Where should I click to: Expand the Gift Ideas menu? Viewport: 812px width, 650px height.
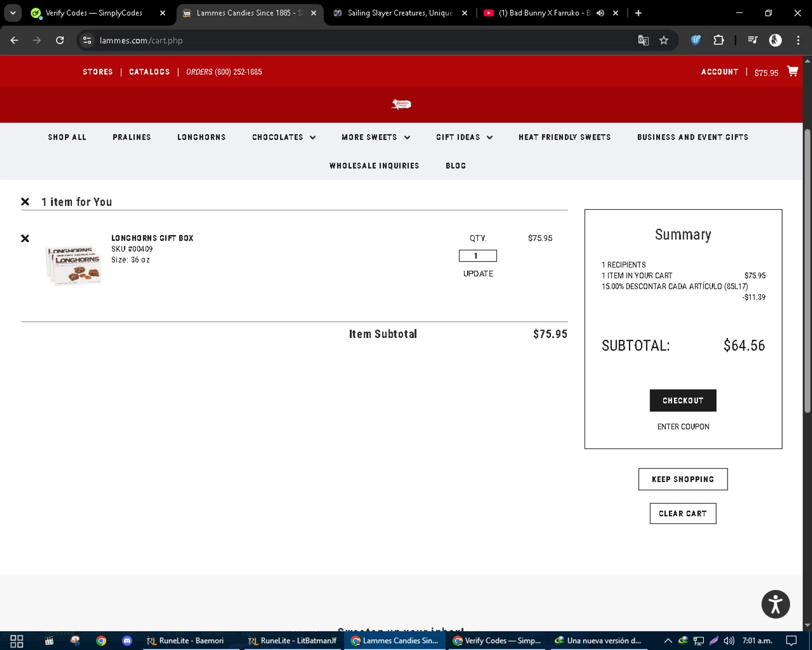coord(464,138)
